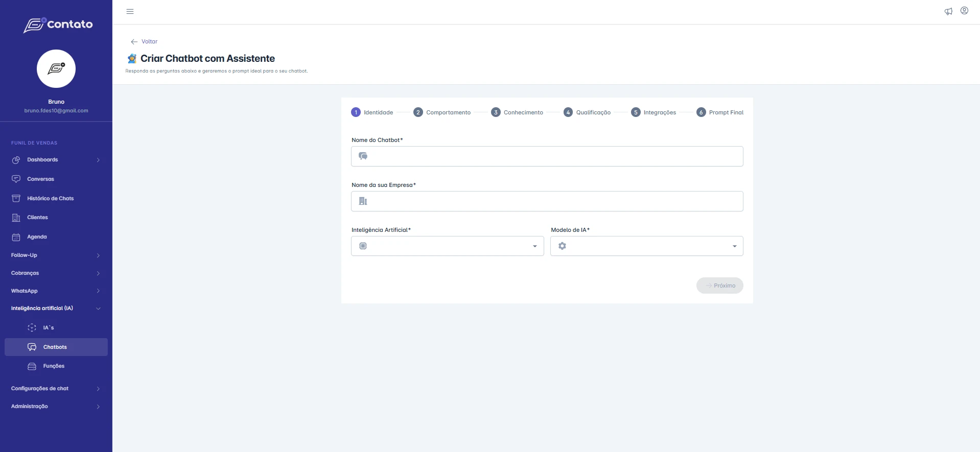The width and height of the screenshot is (980, 452).
Task: Click the back arrow icon beside Voltar
Action: coord(134,42)
